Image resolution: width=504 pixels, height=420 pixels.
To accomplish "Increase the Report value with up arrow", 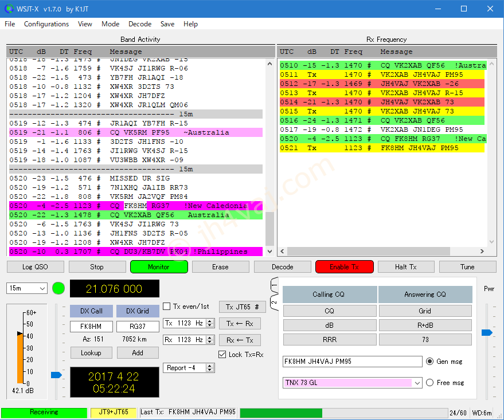I will point(210,366).
